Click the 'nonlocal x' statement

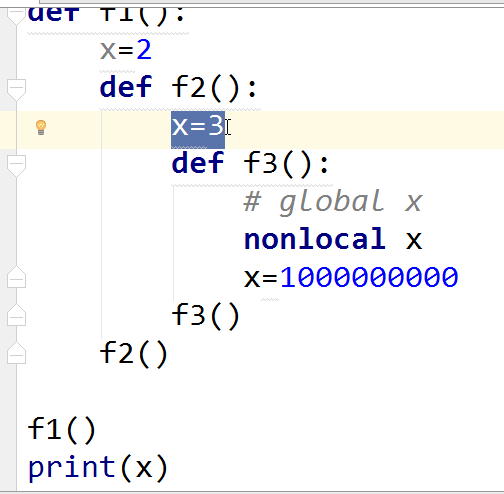pyautogui.click(x=333, y=239)
